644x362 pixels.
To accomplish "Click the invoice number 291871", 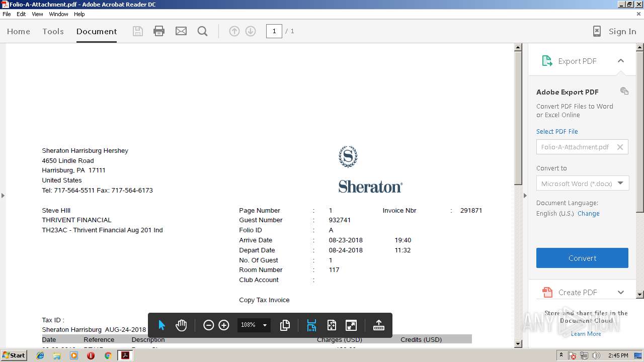I will click(x=471, y=211).
